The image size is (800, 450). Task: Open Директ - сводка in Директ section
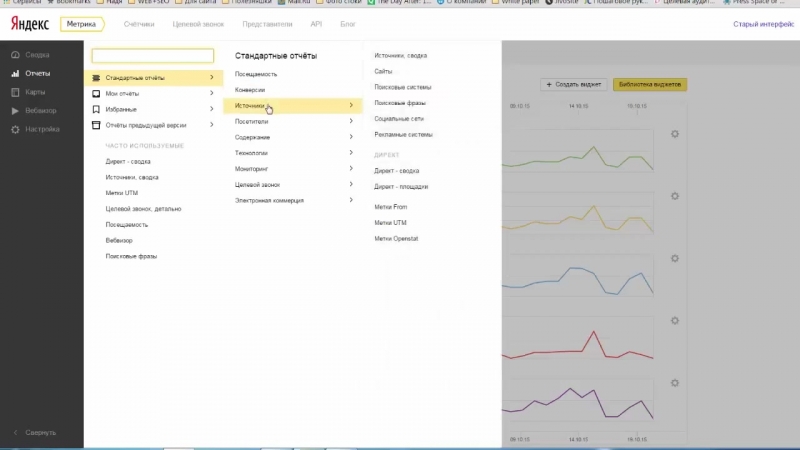[x=396, y=171]
